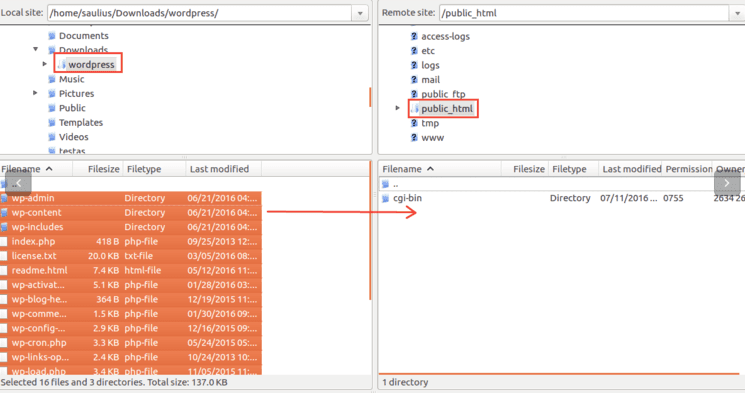
Task: Edit the Remote site path field
Action: click(x=584, y=13)
